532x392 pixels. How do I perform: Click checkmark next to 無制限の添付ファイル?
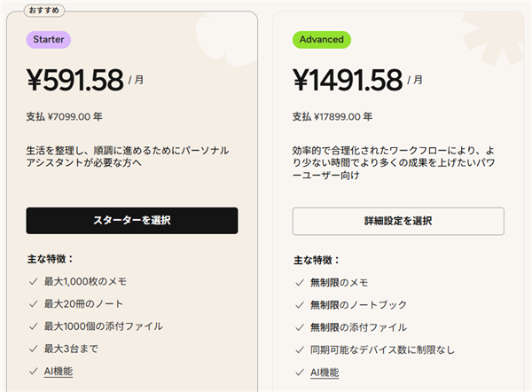[298, 327]
